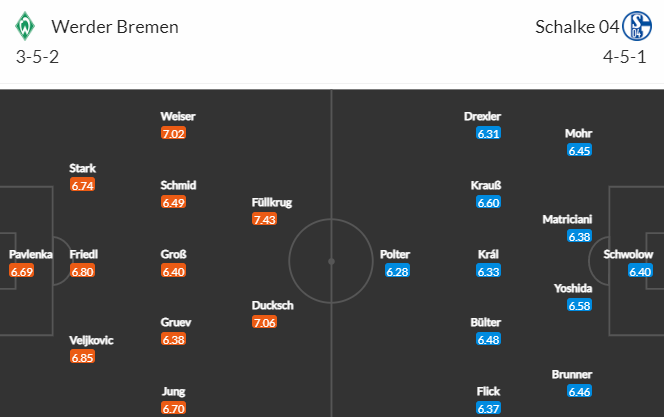Click Brunner's 6.46 rating badge

pyautogui.click(x=579, y=392)
